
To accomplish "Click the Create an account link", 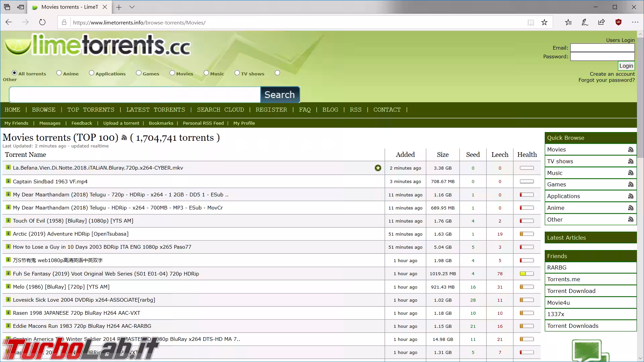I will pos(612,74).
